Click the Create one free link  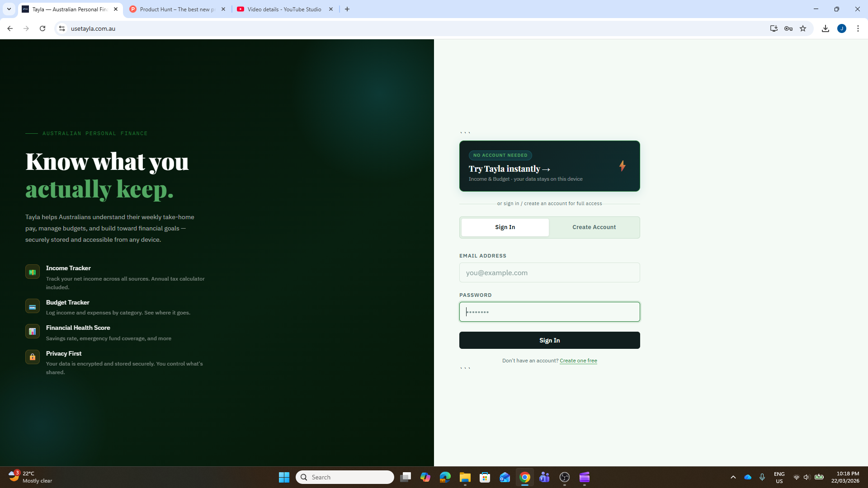pyautogui.click(x=578, y=360)
